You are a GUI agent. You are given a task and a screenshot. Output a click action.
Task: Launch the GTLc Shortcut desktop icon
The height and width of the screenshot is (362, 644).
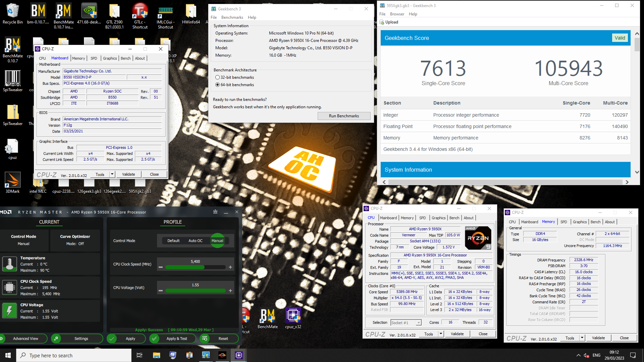tap(140, 15)
